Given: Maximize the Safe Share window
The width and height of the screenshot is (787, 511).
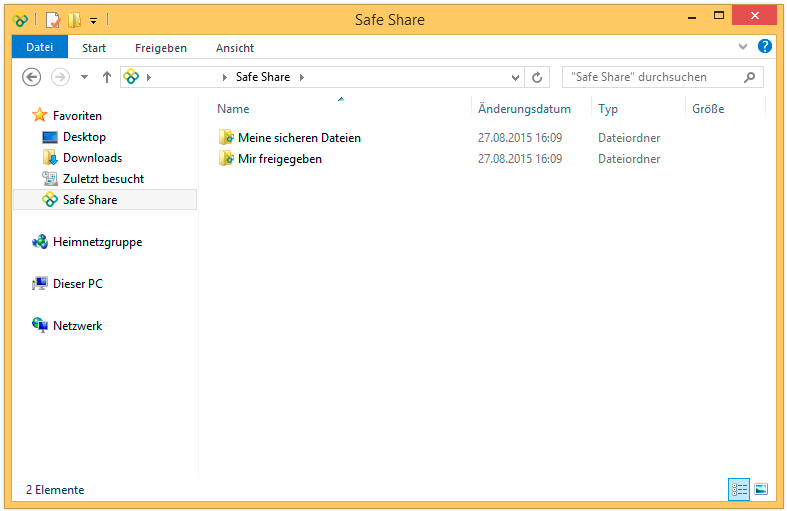Looking at the screenshot, I should pyautogui.click(x=719, y=16).
